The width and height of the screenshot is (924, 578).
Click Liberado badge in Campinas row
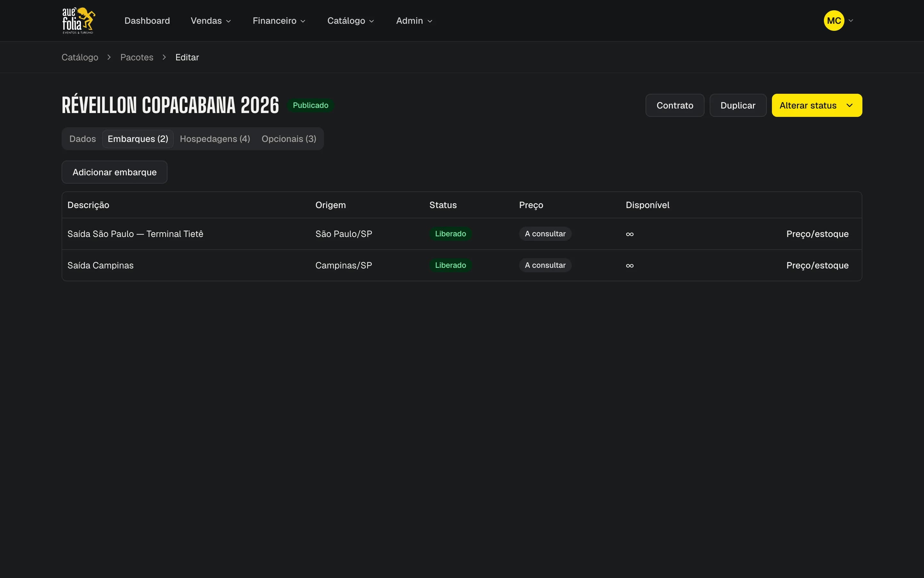[x=450, y=265]
